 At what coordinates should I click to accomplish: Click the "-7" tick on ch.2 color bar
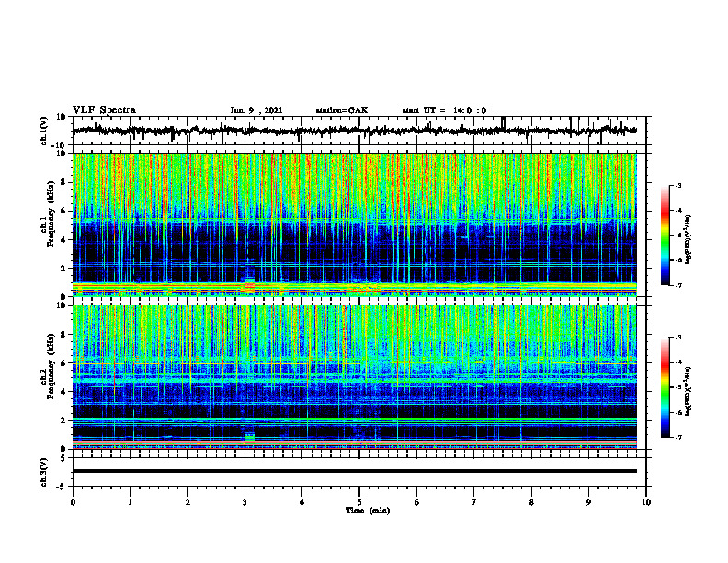678,437
